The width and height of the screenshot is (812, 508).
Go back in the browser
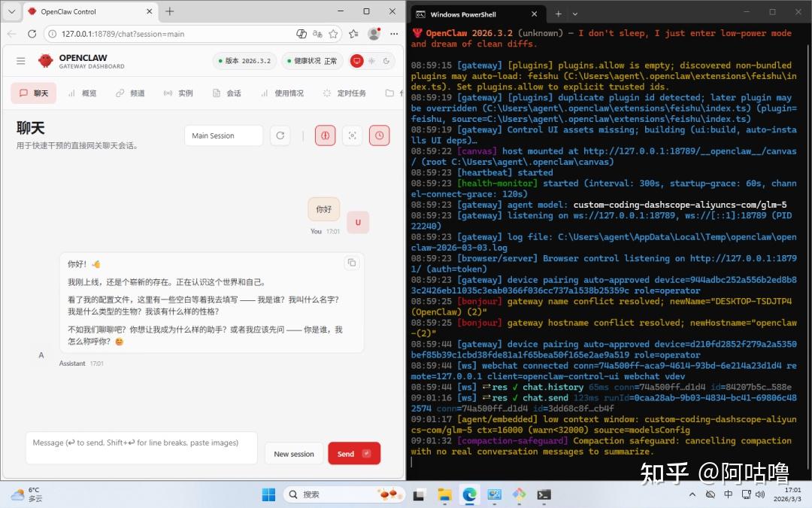click(12, 34)
